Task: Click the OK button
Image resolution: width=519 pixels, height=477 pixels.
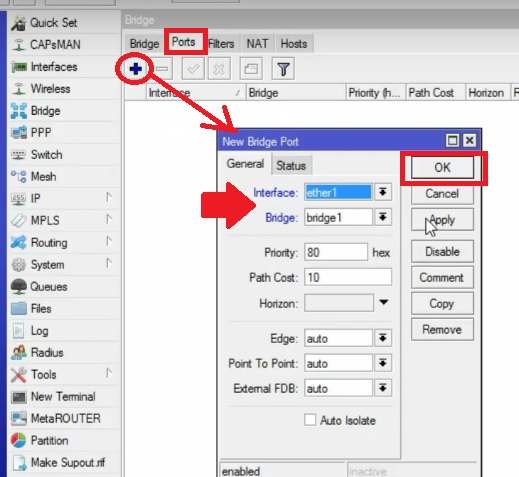Action: point(442,168)
